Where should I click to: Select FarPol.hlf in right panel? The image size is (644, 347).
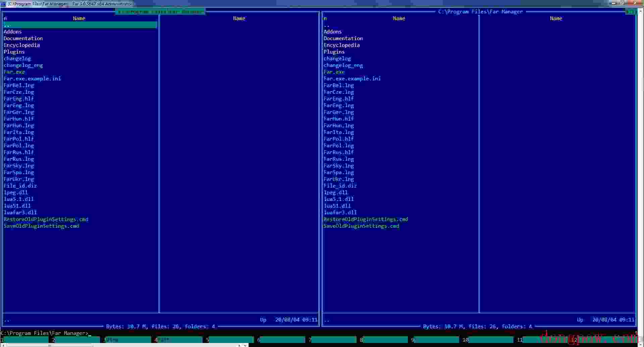coord(339,139)
